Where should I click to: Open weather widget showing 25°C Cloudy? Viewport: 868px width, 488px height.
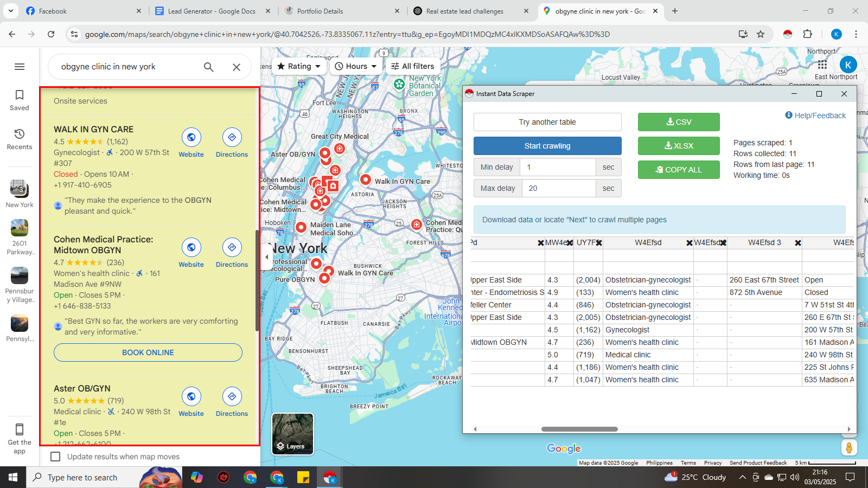695,477
